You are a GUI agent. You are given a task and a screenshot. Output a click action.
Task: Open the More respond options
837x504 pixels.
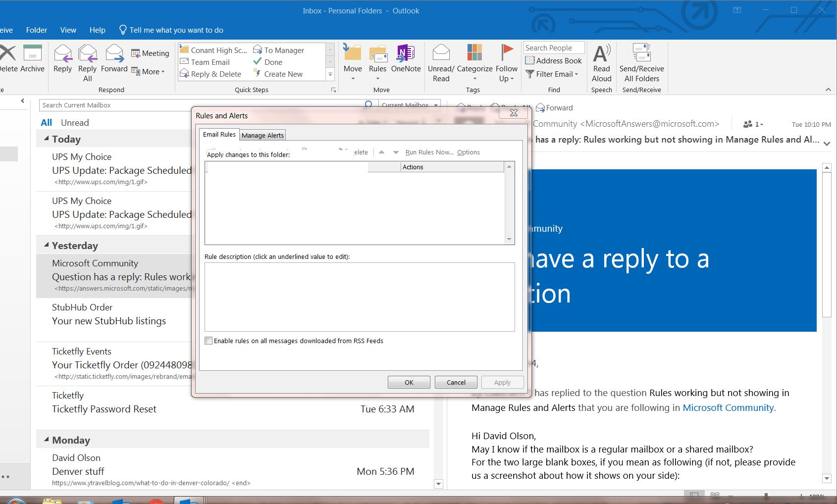click(148, 71)
